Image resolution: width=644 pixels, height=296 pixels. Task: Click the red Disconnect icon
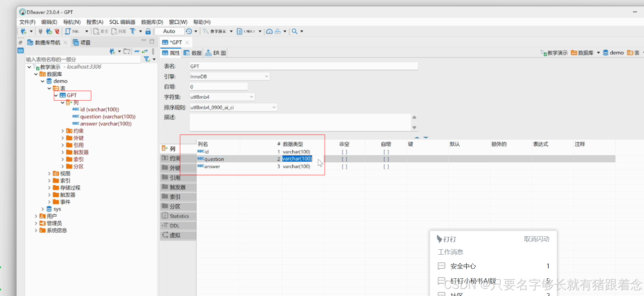(57, 31)
